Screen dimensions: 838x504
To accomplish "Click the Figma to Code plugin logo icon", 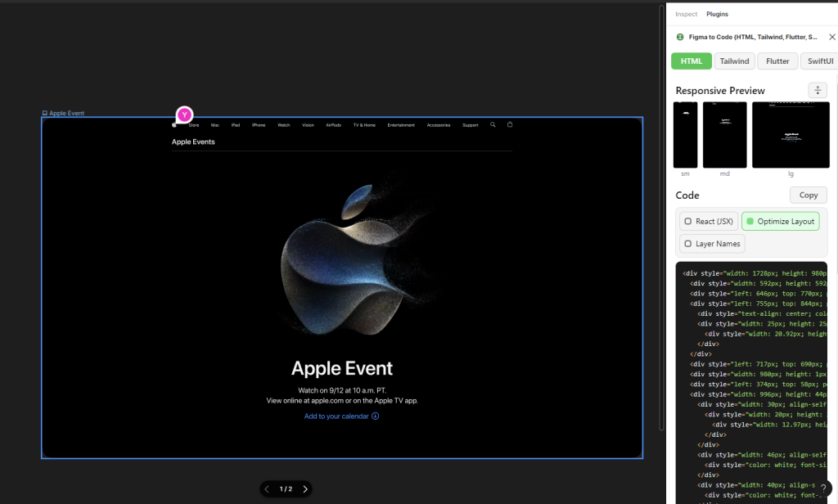I will pyautogui.click(x=680, y=37).
